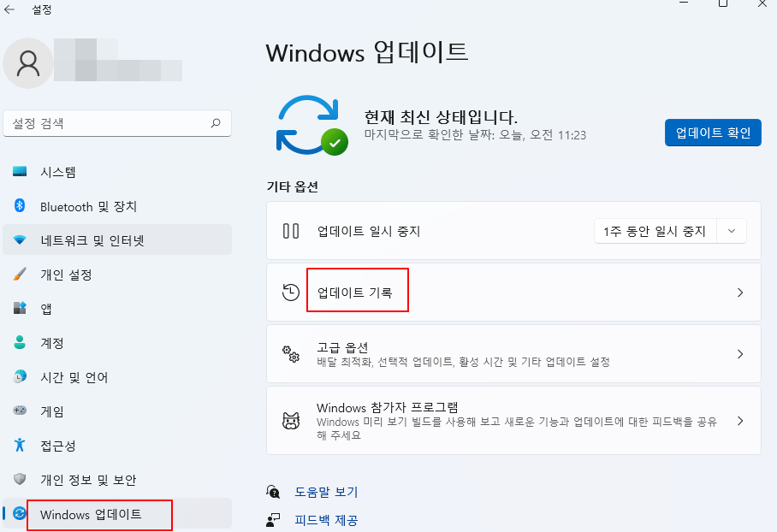This screenshot has height=532, width=777.
Task: Click the gears icon for 고급 옵션
Action: click(291, 354)
